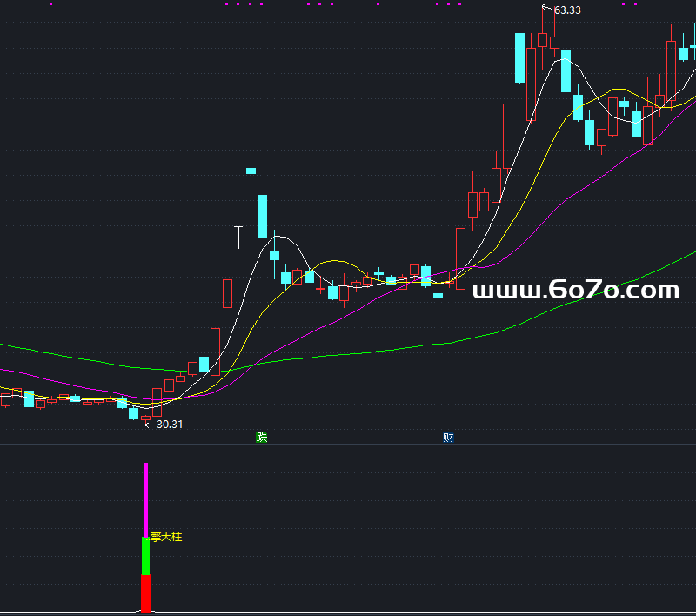Viewport: 696px width, 616px height.
Task: Click the candlestick at the 63.33 peak
Action: (x=542, y=39)
